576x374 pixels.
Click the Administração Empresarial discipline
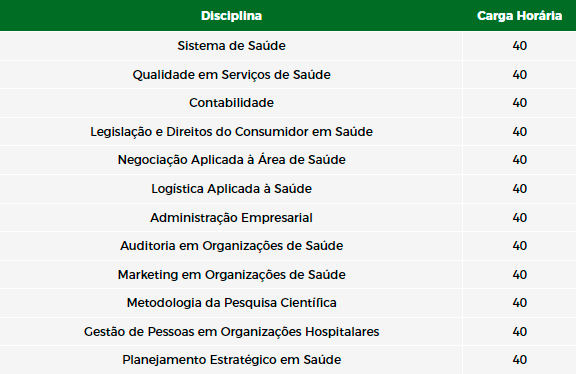(231, 217)
